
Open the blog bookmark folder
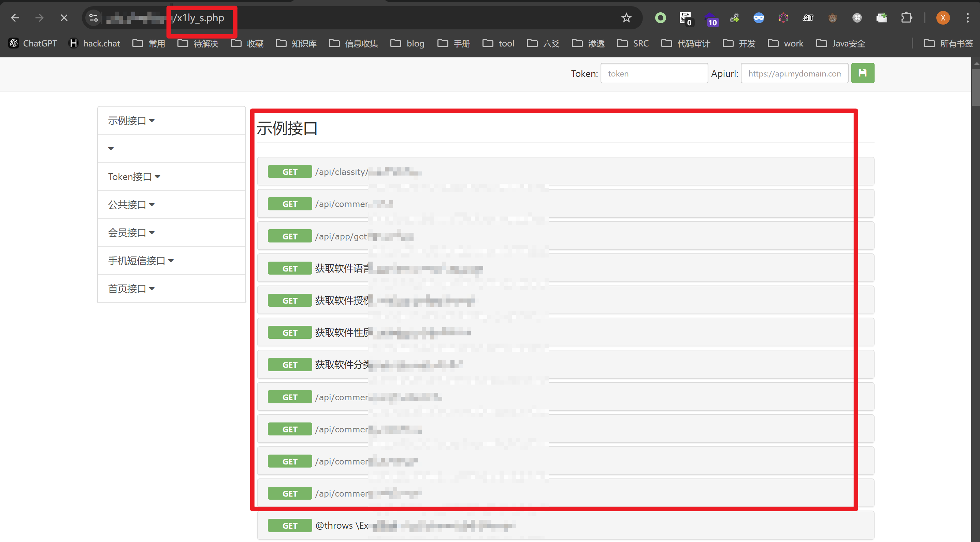click(407, 43)
